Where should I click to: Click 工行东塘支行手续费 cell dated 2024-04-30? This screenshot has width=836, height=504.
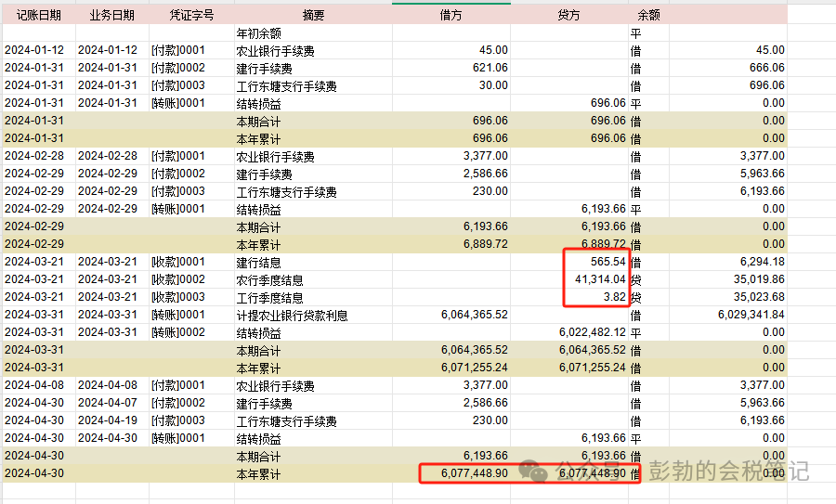314,420
